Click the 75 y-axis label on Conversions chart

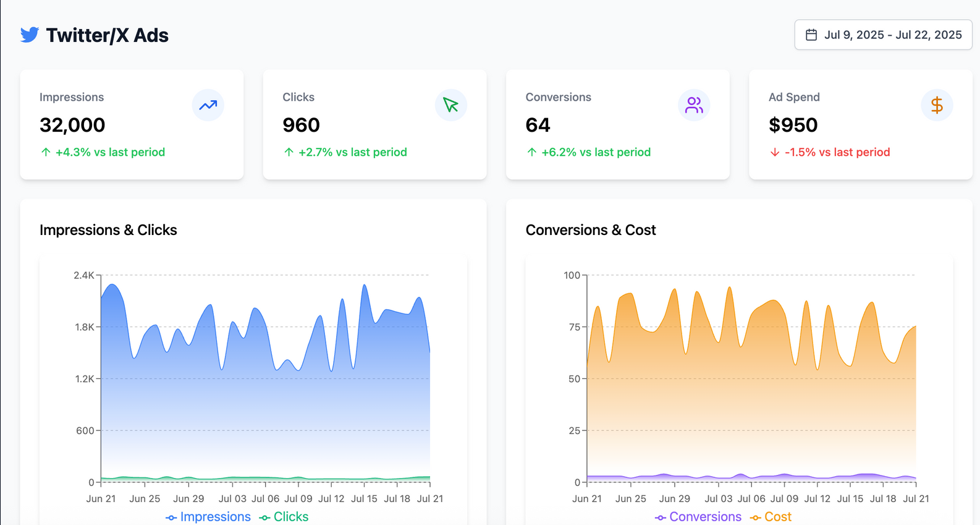point(575,327)
